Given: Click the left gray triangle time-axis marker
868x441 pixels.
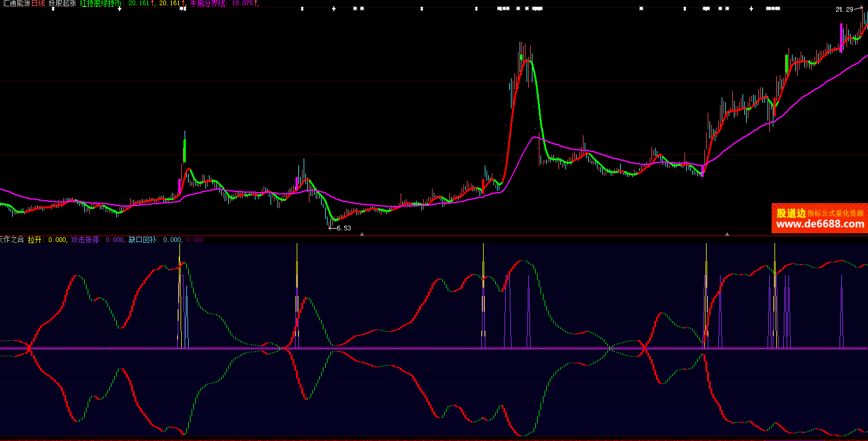Looking at the screenshot, I should [362, 234].
